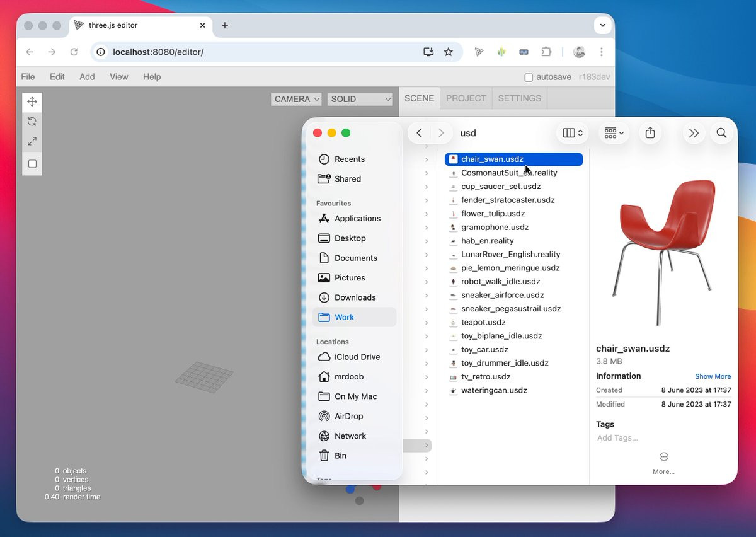Open Downloads in Finder sidebar
The width and height of the screenshot is (756, 537).
click(x=355, y=297)
